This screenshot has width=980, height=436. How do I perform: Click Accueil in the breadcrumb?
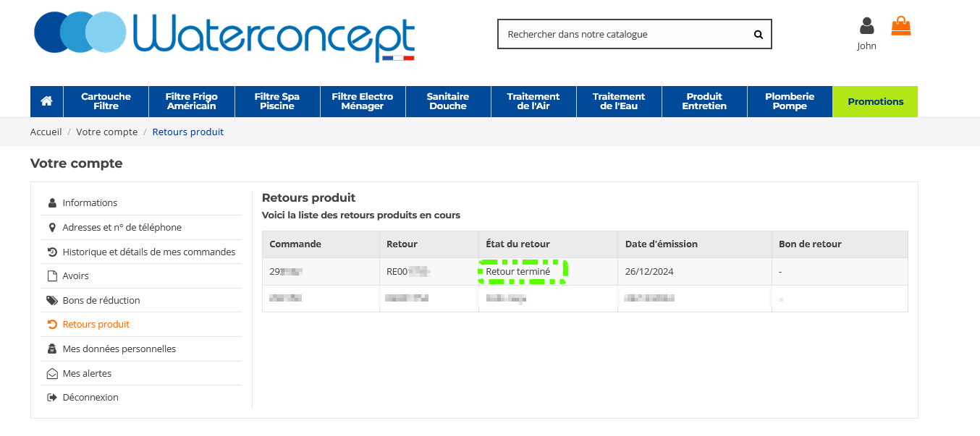point(46,132)
